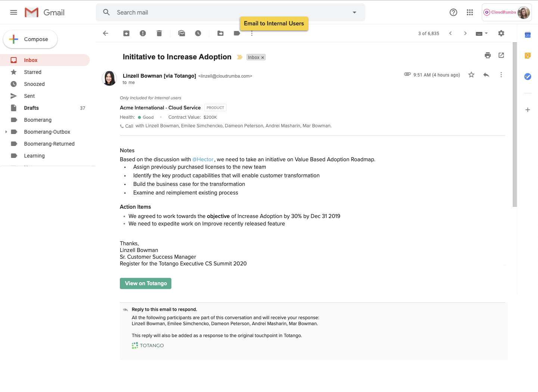Click the Totango logo in footer
Viewport: 538px width, 392px height.
(148, 345)
